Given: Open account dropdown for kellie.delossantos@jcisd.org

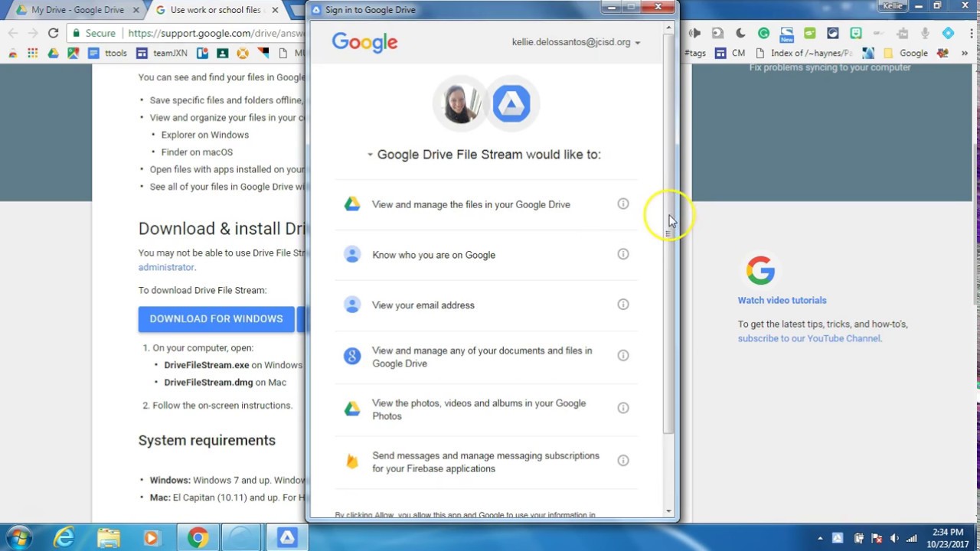Looking at the screenshot, I should point(576,42).
